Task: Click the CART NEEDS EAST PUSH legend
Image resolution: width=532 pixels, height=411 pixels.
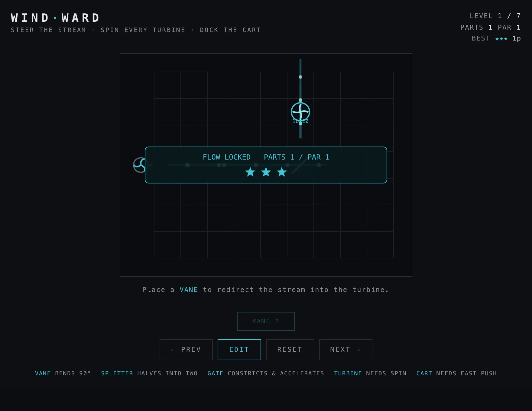Action: click(456, 374)
